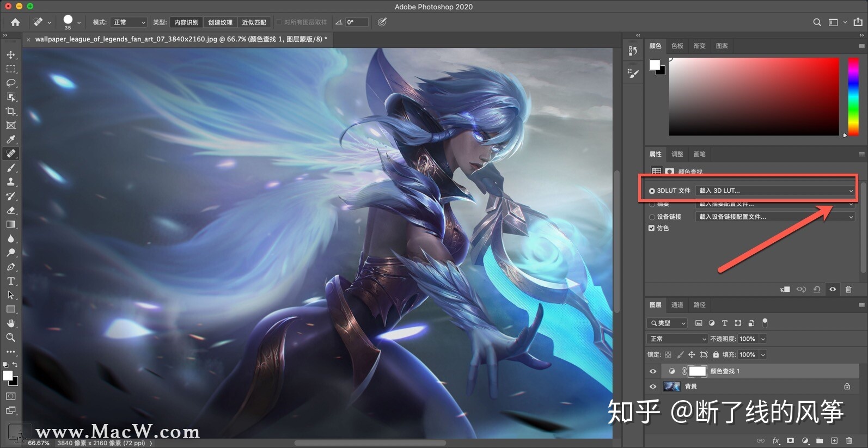Switch to the 色板 tab

[677, 46]
